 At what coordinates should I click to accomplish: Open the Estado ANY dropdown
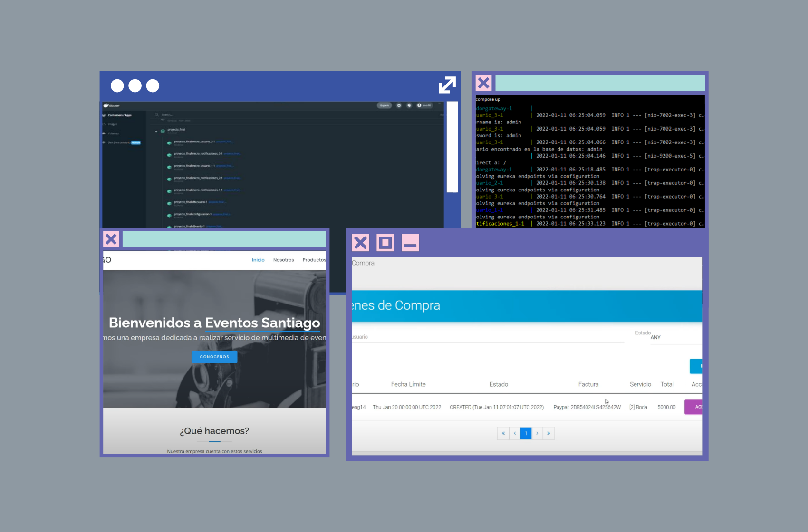pos(675,337)
